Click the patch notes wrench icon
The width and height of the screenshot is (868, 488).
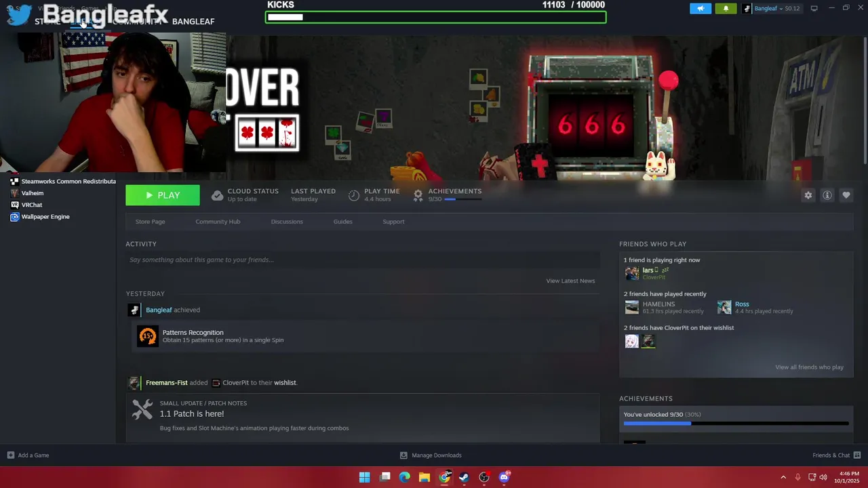pos(142,409)
